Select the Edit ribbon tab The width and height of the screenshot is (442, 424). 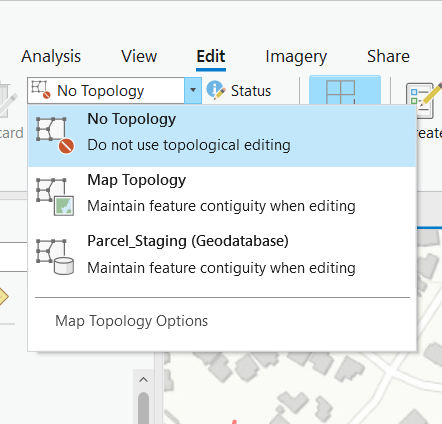tap(211, 56)
